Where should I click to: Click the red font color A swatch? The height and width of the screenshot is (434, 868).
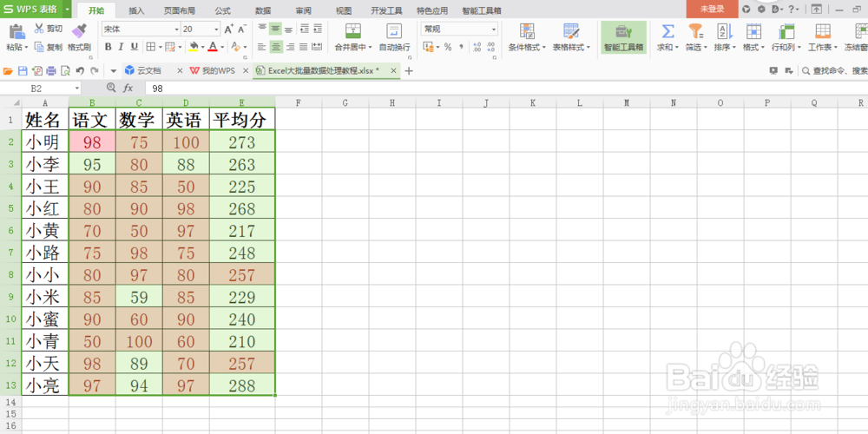tap(214, 47)
